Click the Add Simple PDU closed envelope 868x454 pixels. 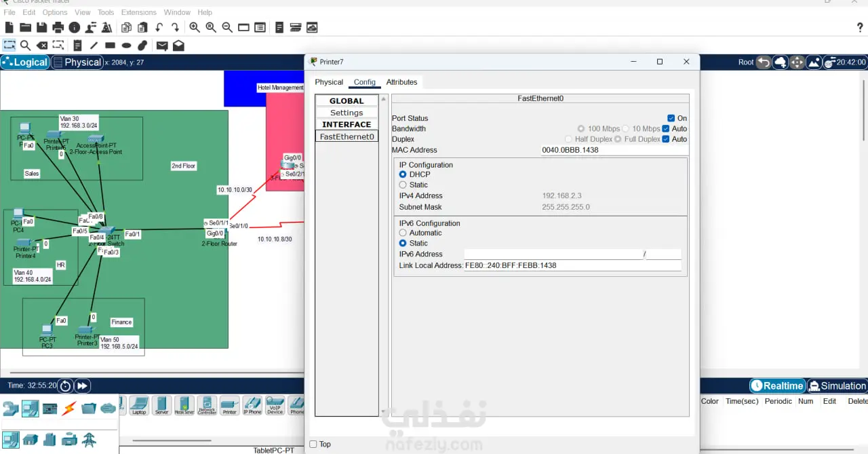162,45
